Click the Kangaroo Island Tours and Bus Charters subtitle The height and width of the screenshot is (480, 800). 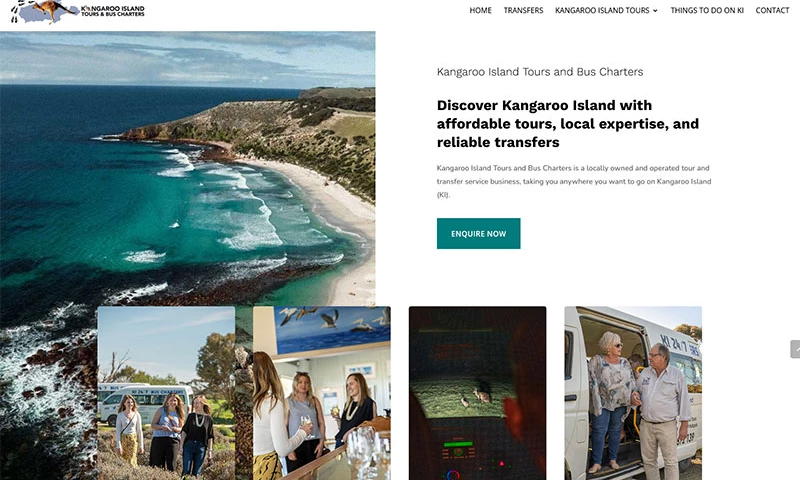[540, 72]
